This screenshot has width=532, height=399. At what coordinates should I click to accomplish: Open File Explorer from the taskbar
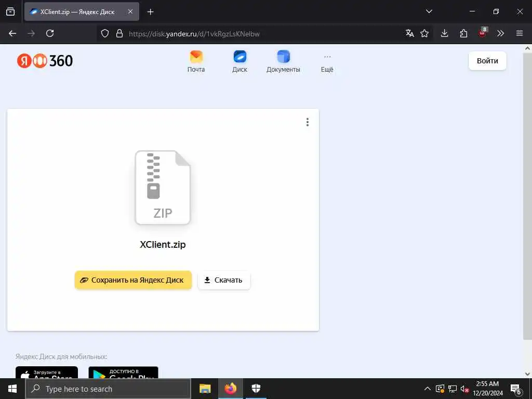tap(205, 389)
